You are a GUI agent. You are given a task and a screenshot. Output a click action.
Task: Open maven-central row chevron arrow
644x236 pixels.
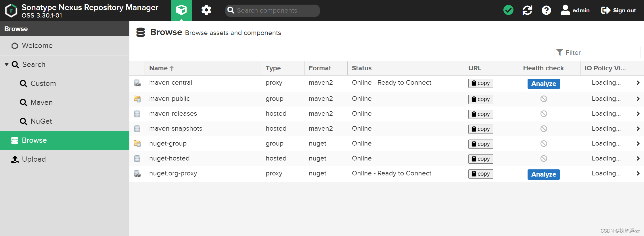(x=638, y=83)
